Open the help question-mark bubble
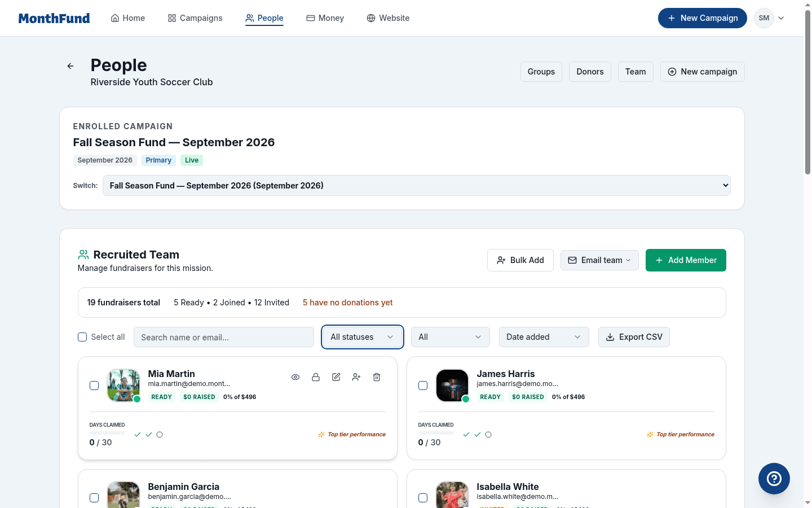The width and height of the screenshot is (812, 508). coord(774,479)
